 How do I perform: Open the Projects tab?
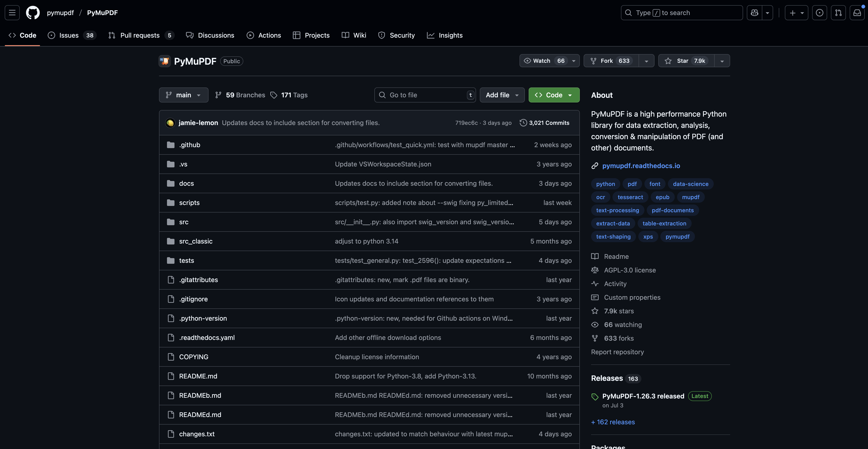coord(311,35)
